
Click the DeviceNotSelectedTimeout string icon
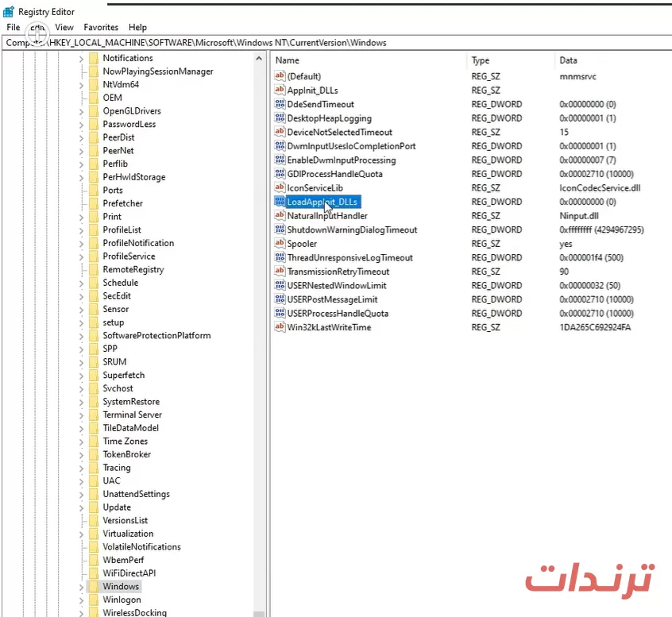(280, 132)
